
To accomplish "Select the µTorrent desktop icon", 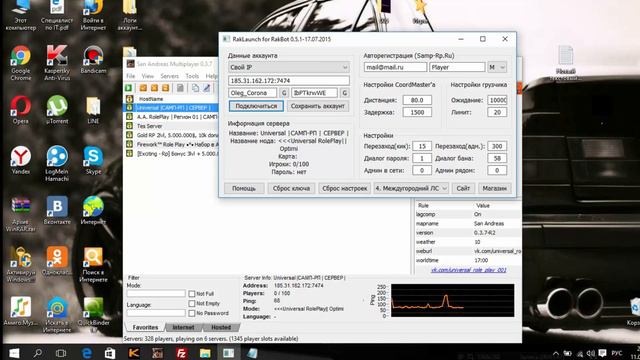I will click(57, 109).
